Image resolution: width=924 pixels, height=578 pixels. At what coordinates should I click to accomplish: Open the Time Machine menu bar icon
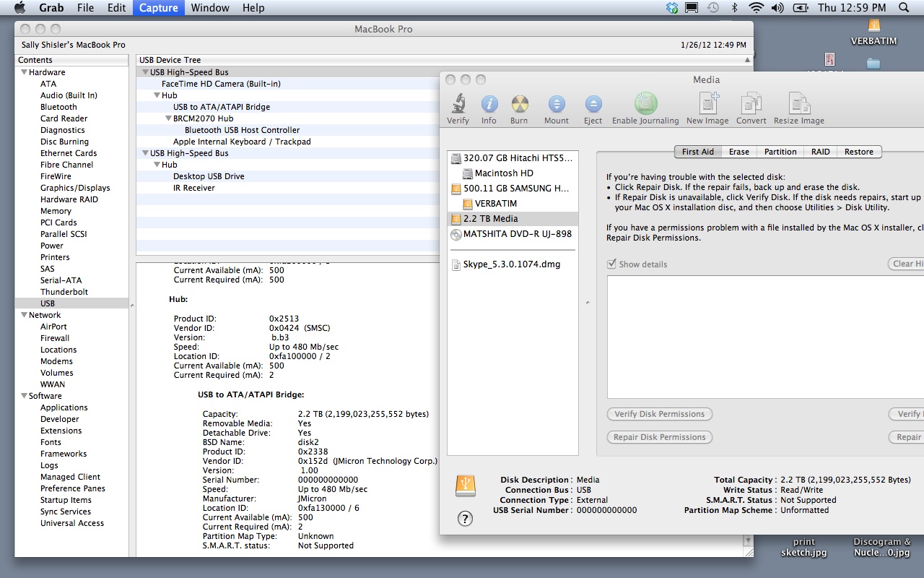[x=712, y=8]
